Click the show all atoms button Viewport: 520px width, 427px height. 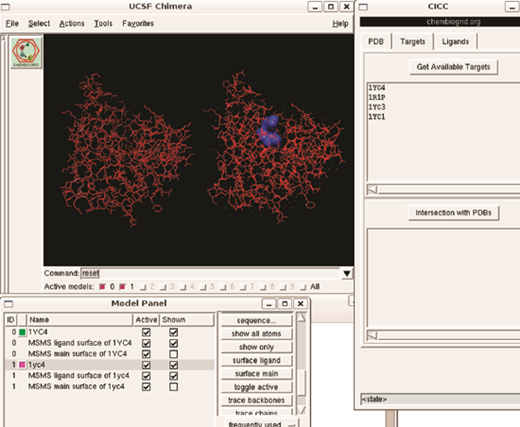[x=256, y=334]
